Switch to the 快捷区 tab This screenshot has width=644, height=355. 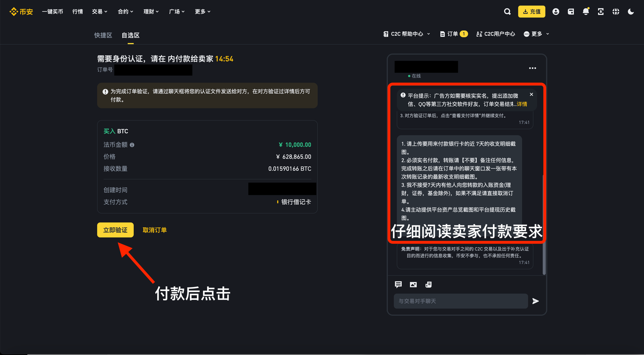pyautogui.click(x=103, y=35)
